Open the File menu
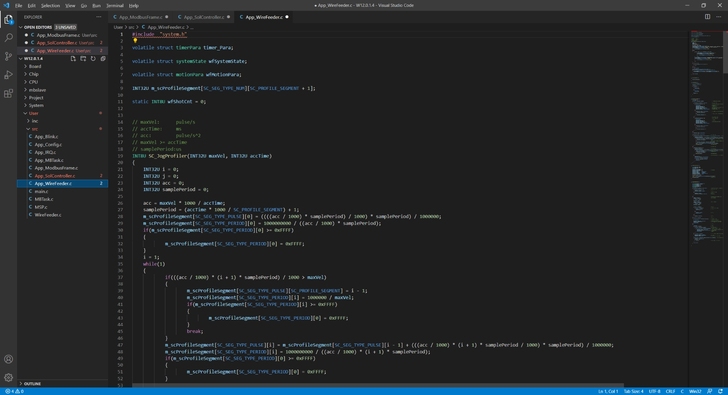Viewport: 728px width, 395px height. 19,6
